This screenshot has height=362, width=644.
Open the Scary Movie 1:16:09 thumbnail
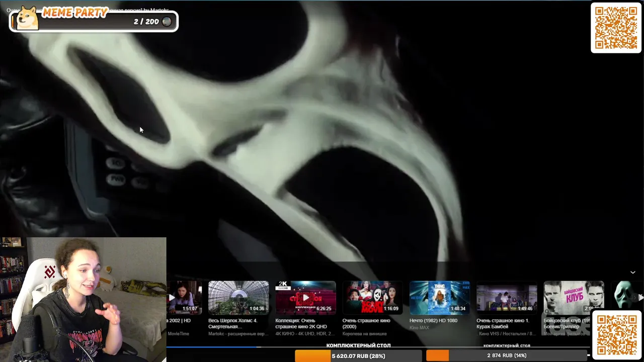coord(372,298)
